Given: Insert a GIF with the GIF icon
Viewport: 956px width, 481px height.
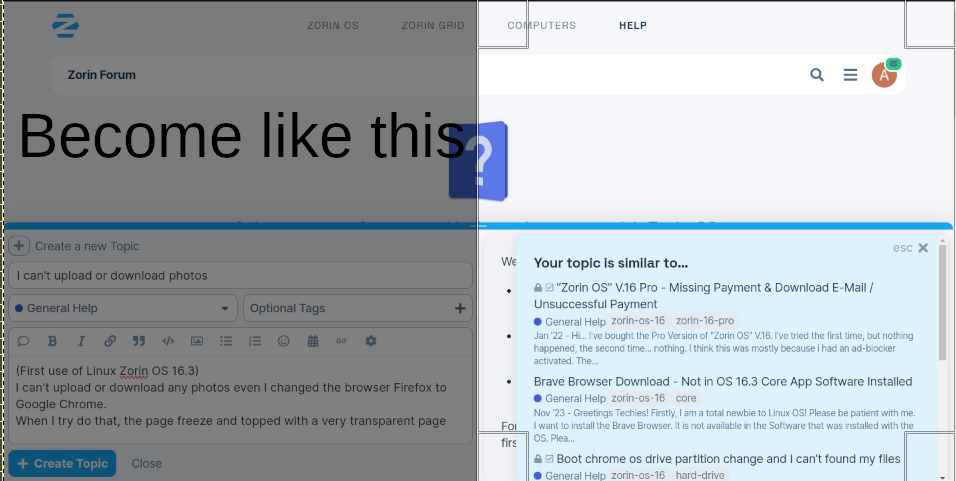Looking at the screenshot, I should [x=341, y=341].
